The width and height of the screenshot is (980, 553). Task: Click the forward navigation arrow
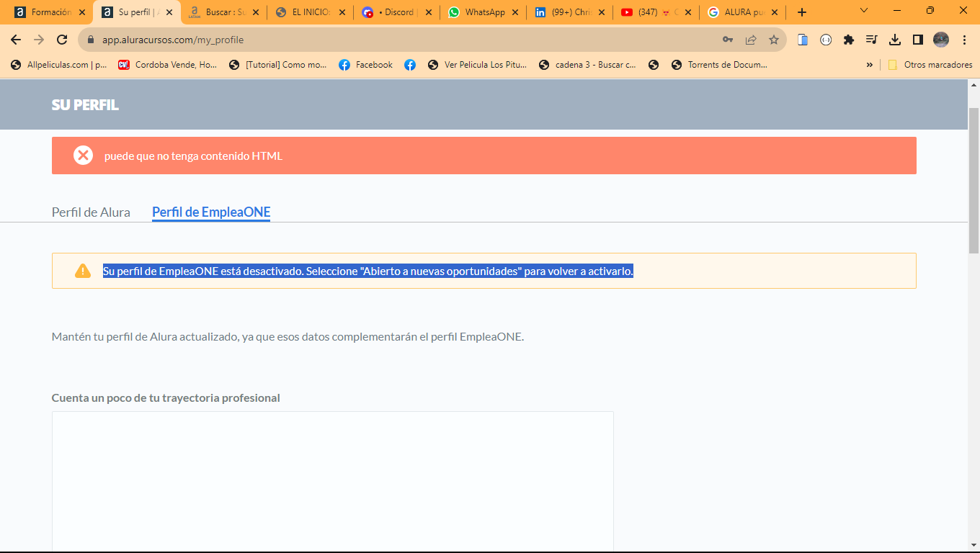(39, 40)
